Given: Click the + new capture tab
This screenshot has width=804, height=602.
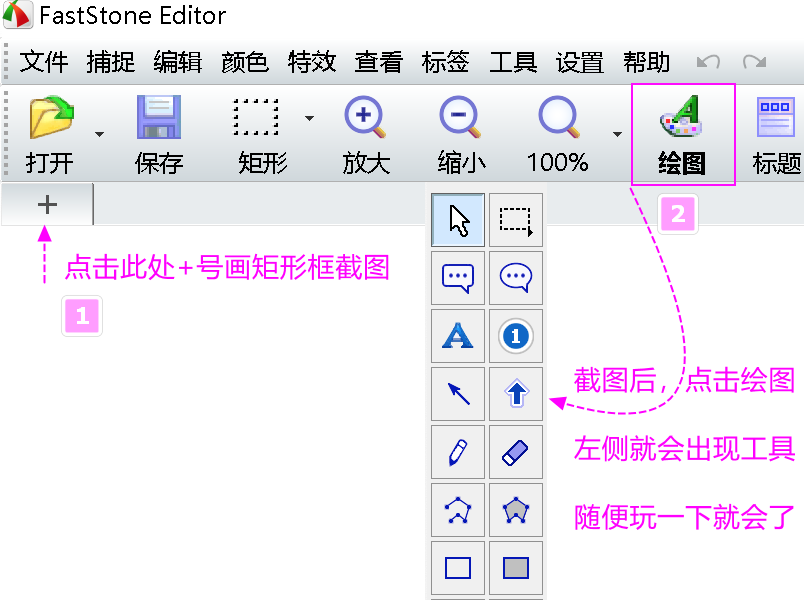Looking at the screenshot, I should pos(47,205).
